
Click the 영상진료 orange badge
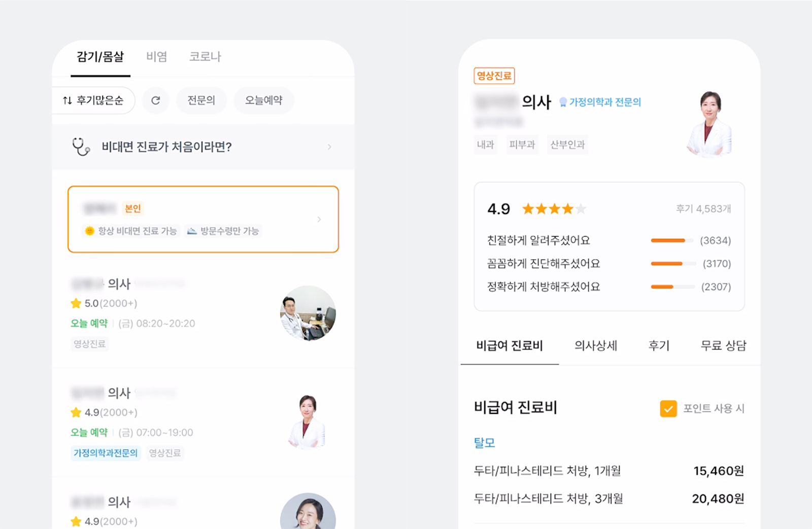coord(494,76)
